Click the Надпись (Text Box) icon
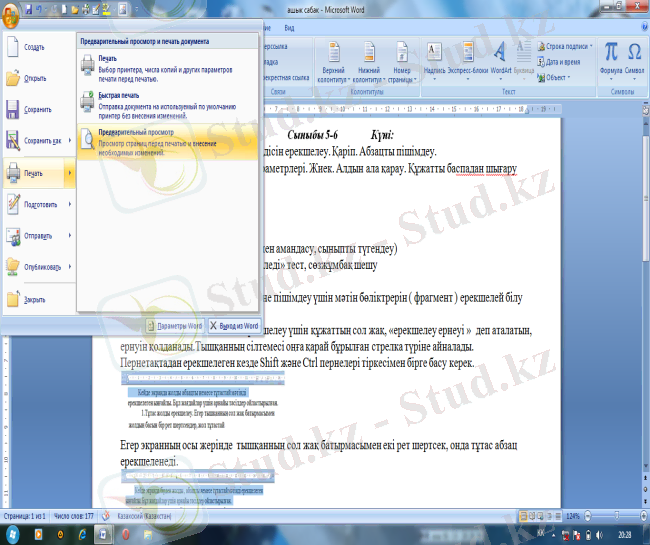This screenshot has height=545, width=650. 434,56
